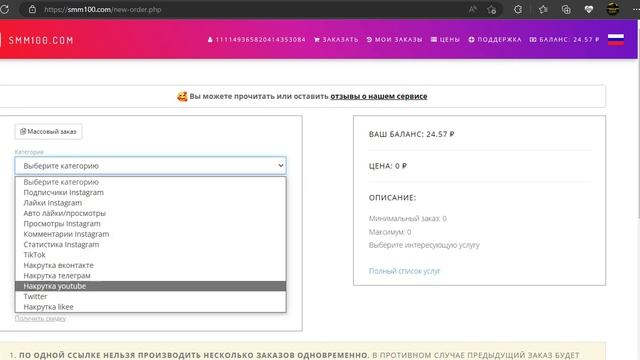This screenshot has height=360, width=640.
Task: Open ПОДДЕРЖКА page
Action: point(495,40)
